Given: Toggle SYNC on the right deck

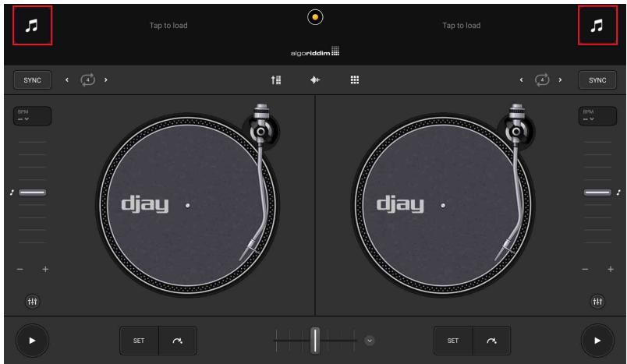Looking at the screenshot, I should (x=597, y=80).
